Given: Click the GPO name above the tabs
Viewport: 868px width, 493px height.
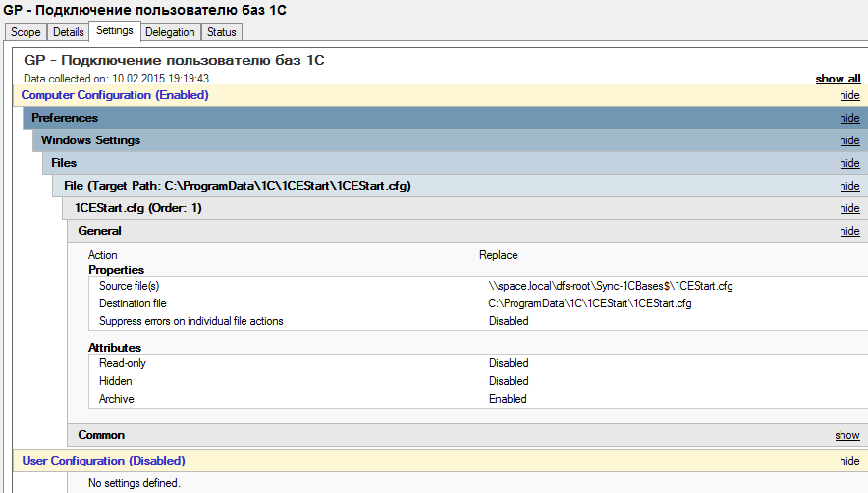Looking at the screenshot, I should coord(145,10).
